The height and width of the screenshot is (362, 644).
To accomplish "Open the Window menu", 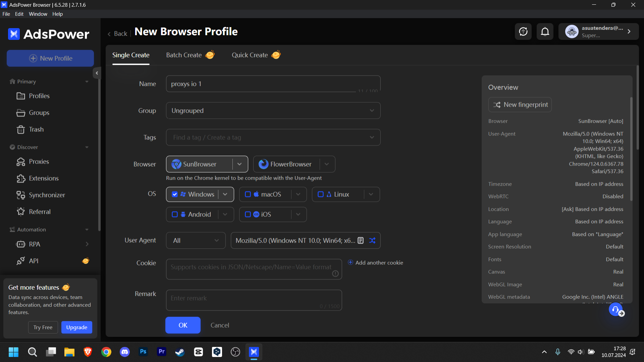I will (x=38, y=14).
